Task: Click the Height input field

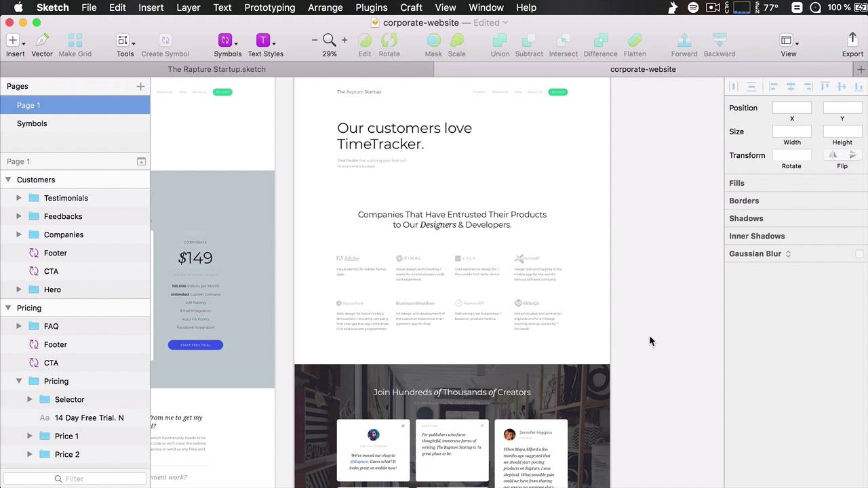Action: [x=842, y=131]
